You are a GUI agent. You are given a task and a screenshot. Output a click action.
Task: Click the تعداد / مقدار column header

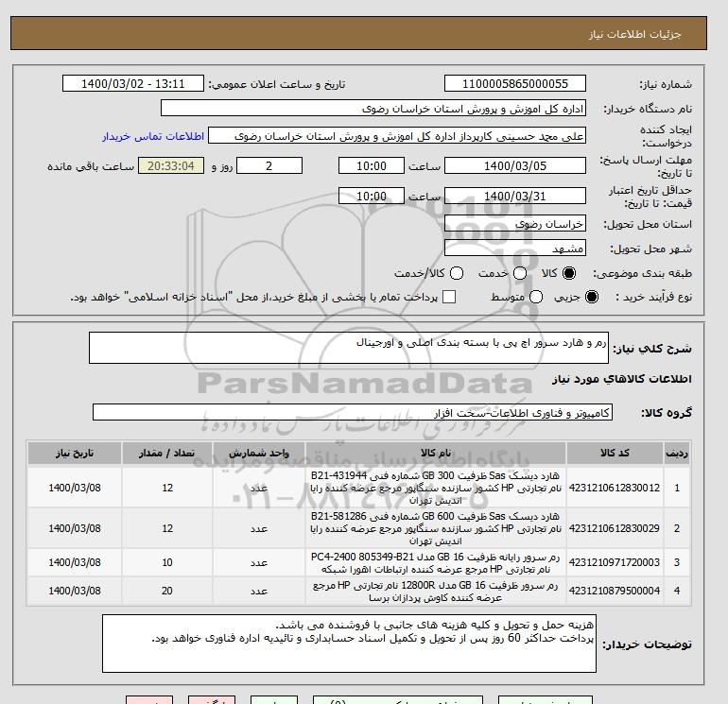point(167,453)
